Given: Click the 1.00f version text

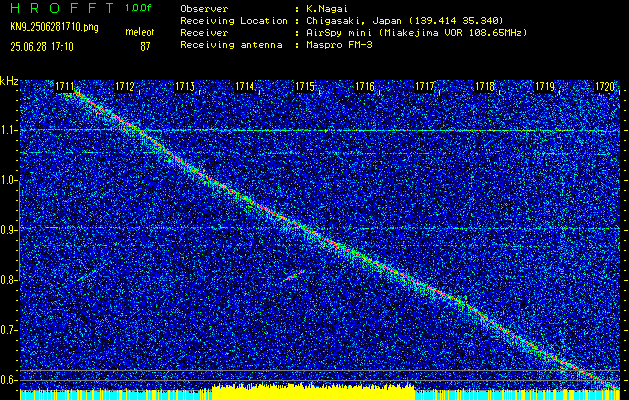Looking at the screenshot, I should pyautogui.click(x=138, y=8).
